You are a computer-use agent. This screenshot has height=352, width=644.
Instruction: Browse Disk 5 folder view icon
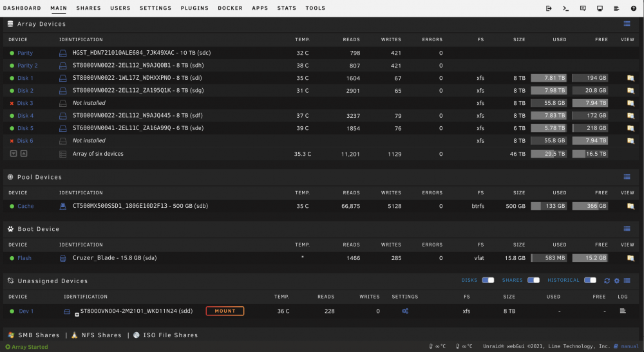(x=630, y=128)
